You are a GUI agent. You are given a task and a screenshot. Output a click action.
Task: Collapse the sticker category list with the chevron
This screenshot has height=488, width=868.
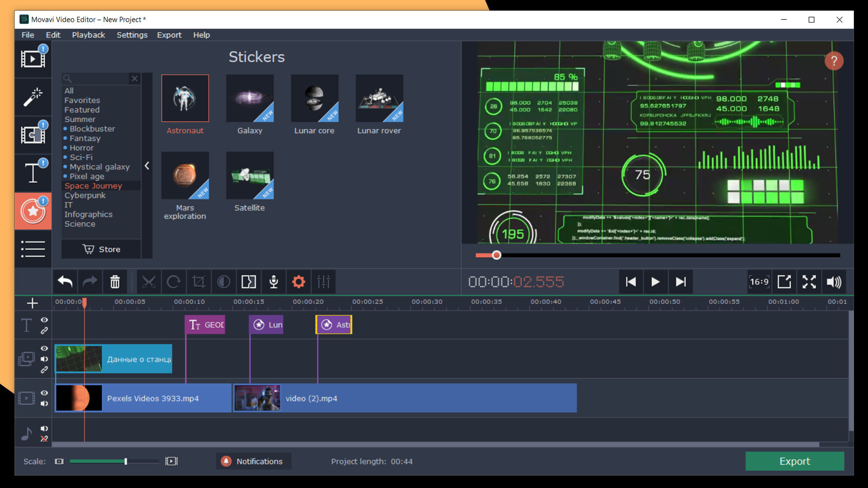(x=147, y=166)
